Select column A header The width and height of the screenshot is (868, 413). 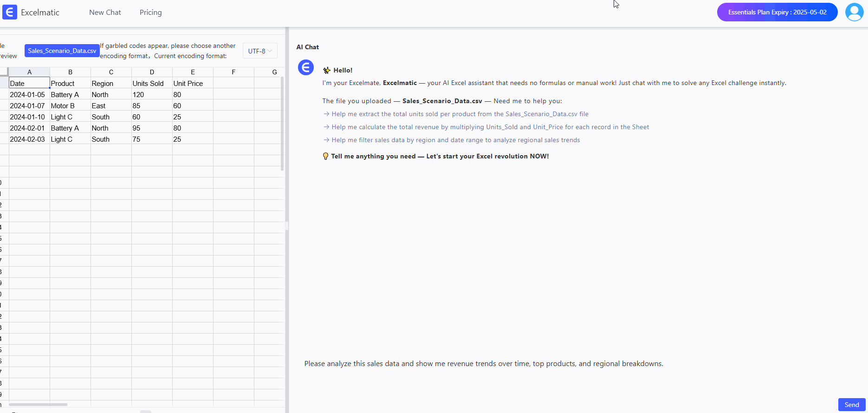pos(29,72)
